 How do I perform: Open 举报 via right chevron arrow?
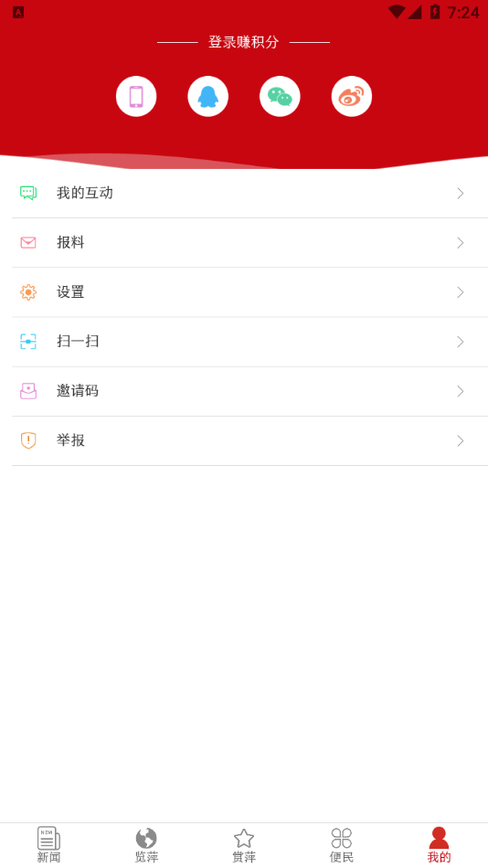pyautogui.click(x=461, y=440)
